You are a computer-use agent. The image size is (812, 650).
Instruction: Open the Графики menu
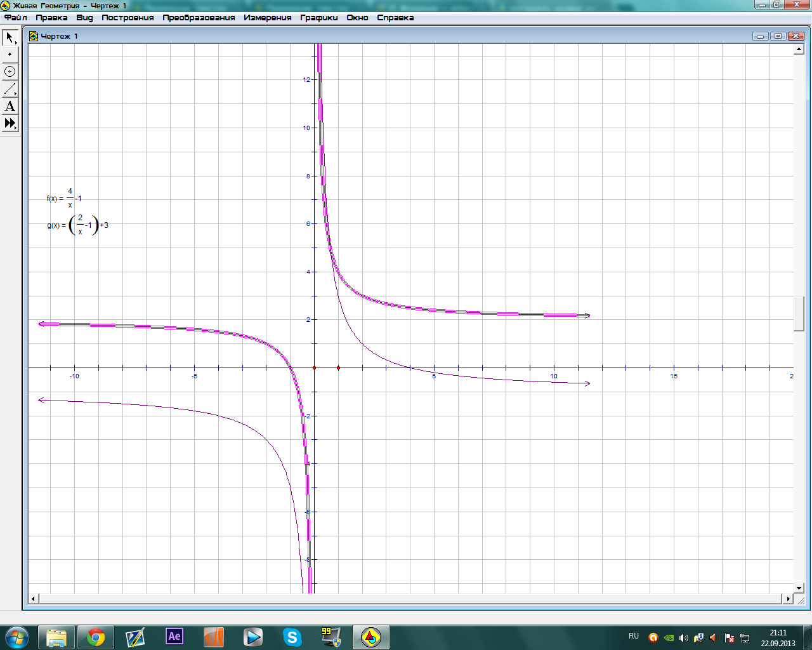318,18
